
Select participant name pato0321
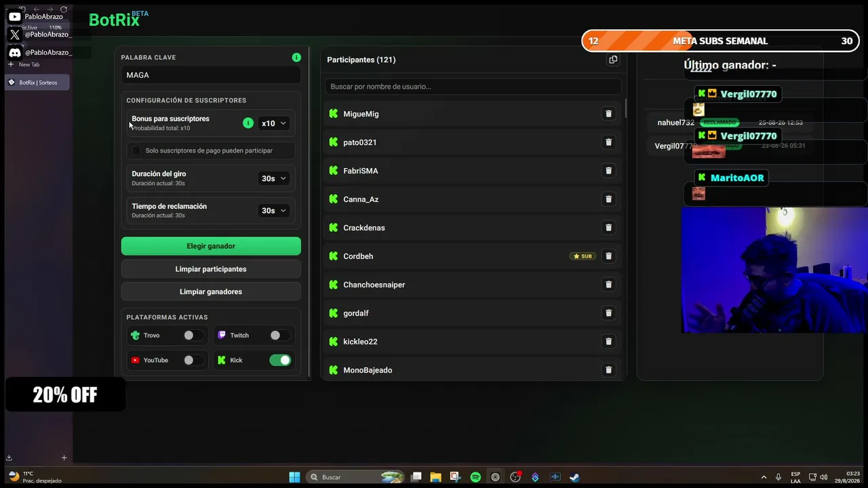[360, 142]
